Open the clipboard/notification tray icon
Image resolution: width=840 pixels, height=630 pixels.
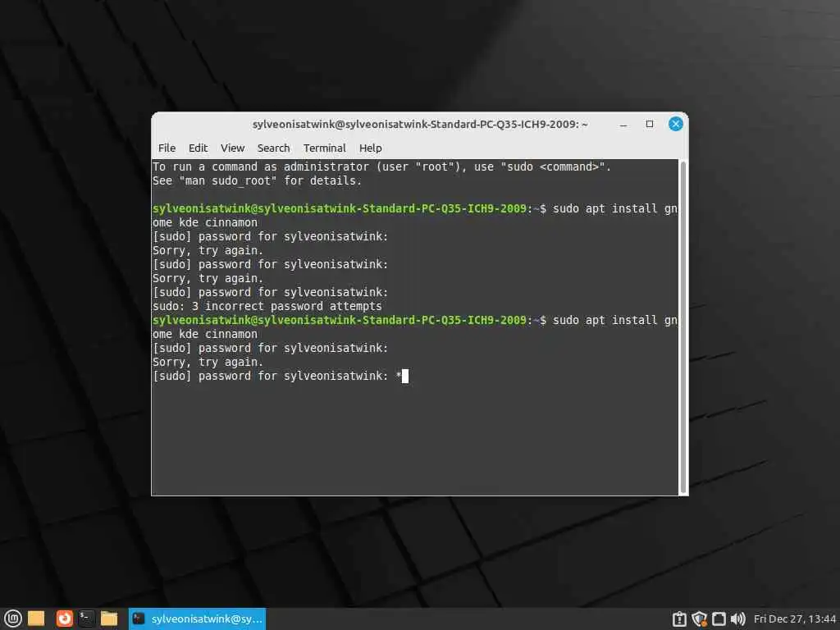(679, 619)
